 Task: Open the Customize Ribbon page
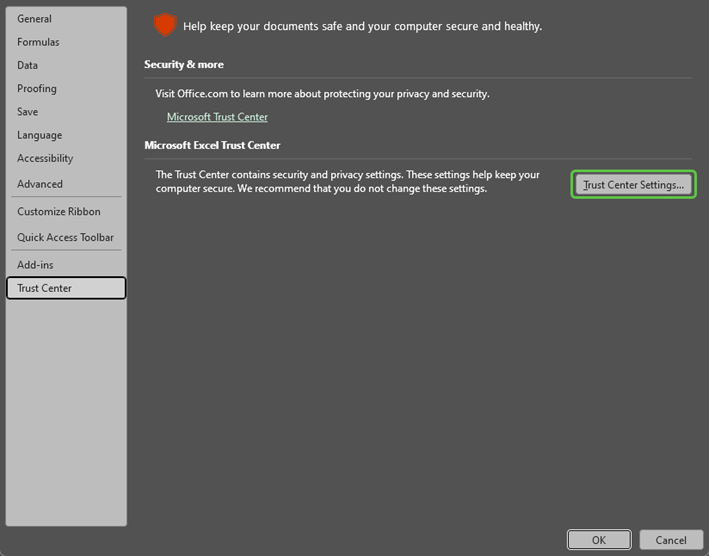click(x=58, y=211)
